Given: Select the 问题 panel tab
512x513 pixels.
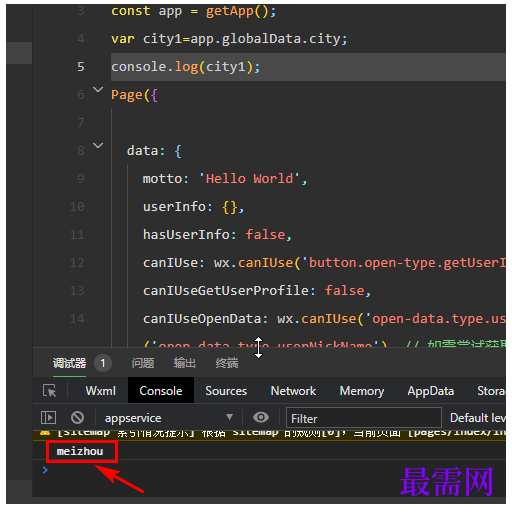Looking at the screenshot, I should click(143, 363).
